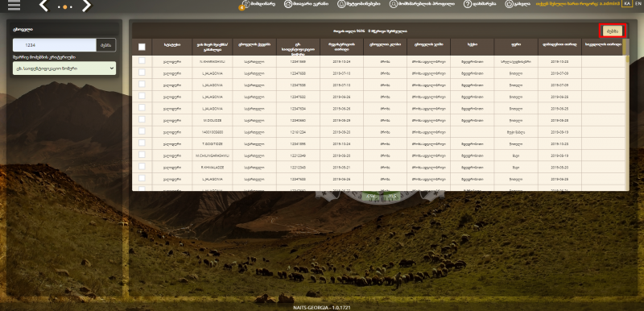Tick the checkbox for M.CHILINGARASHVILI row

pos(142,155)
